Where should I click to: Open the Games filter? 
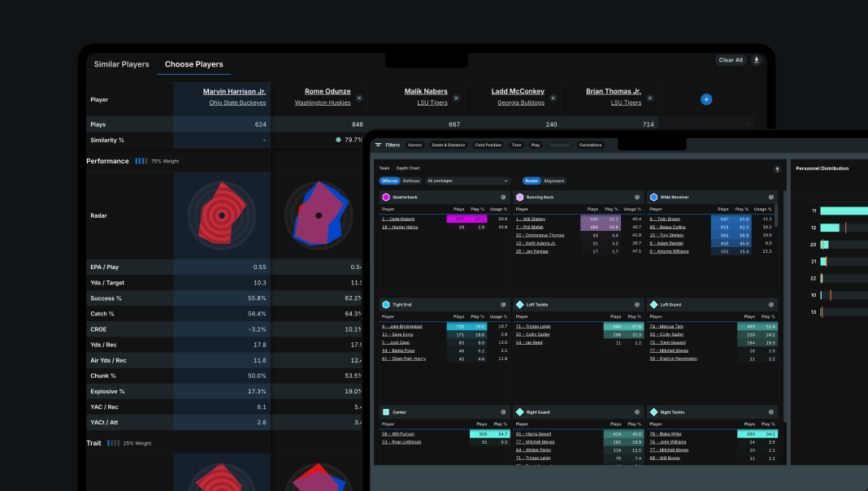tap(415, 145)
